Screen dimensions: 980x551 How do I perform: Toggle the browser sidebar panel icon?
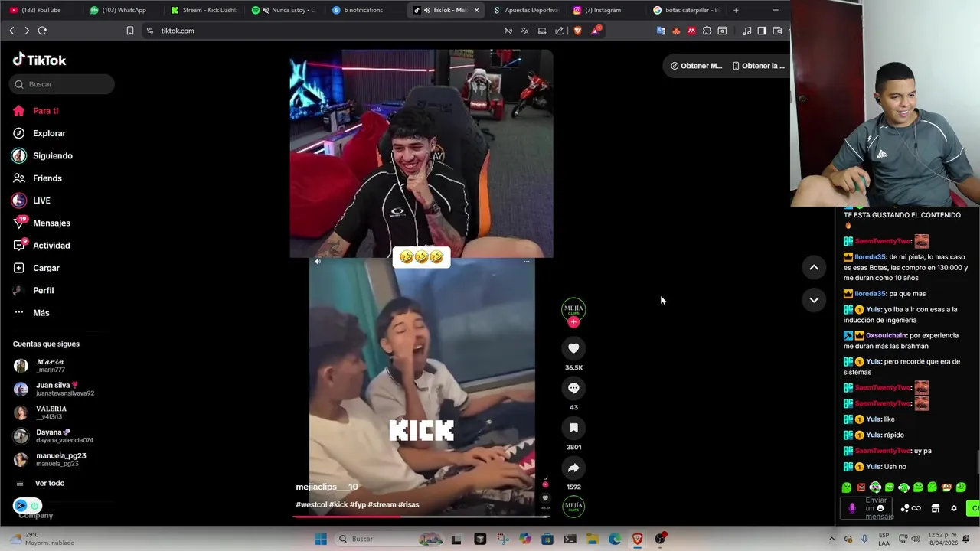pyautogui.click(x=762, y=31)
